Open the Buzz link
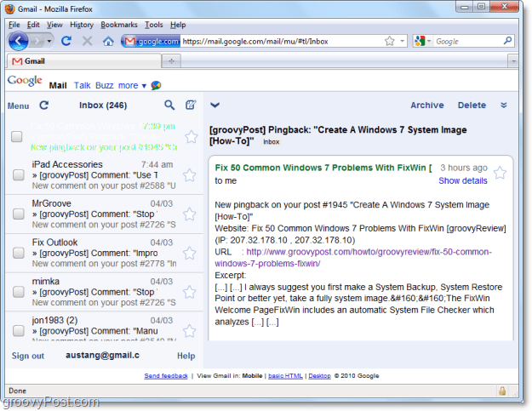Image resolution: width=532 pixels, height=411 pixels. click(104, 85)
